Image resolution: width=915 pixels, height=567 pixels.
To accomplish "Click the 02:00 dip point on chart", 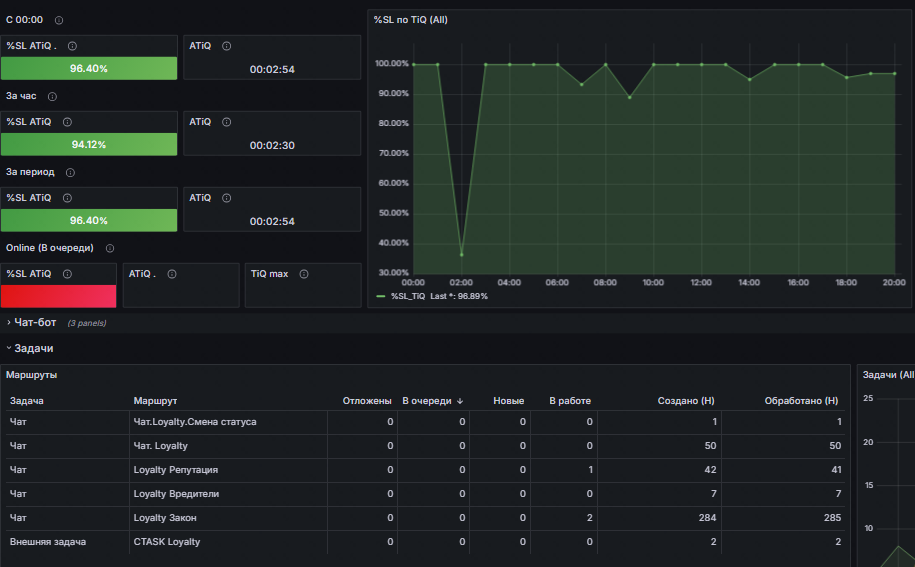I will pos(462,255).
